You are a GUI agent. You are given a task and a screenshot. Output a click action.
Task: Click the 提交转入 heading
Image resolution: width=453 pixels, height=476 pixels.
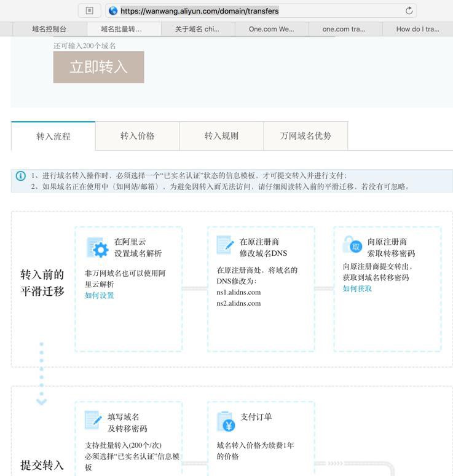pyautogui.click(x=42, y=465)
